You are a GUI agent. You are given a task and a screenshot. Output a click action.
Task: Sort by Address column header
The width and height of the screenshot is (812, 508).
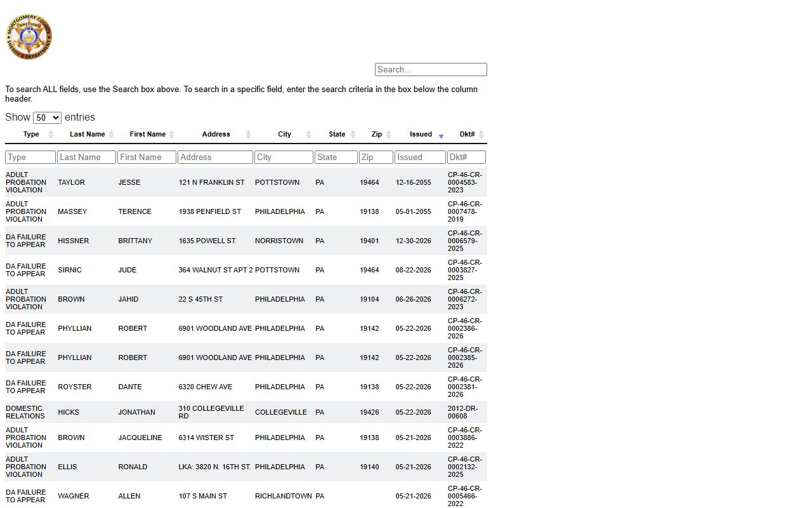216,134
